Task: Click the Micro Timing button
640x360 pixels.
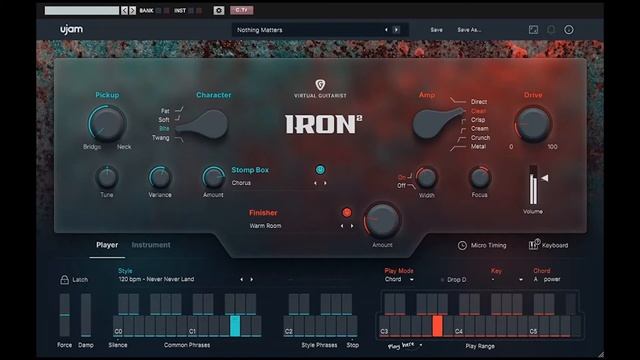Action: click(x=482, y=245)
